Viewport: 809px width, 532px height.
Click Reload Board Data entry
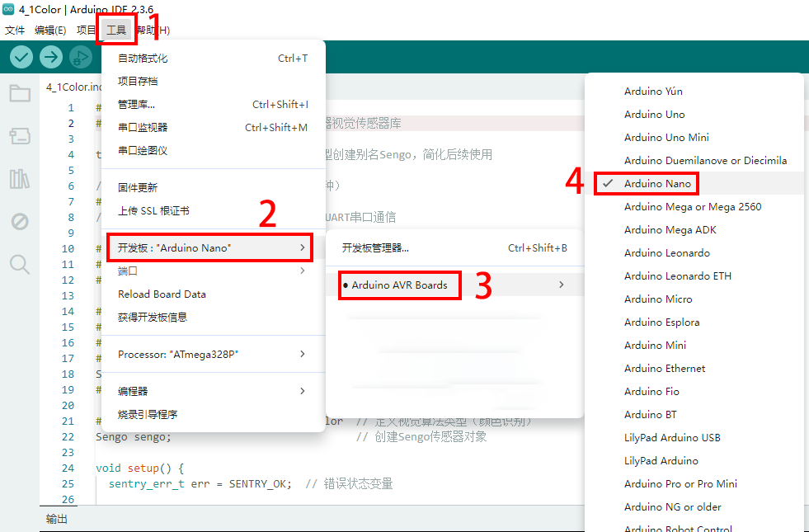click(213, 294)
